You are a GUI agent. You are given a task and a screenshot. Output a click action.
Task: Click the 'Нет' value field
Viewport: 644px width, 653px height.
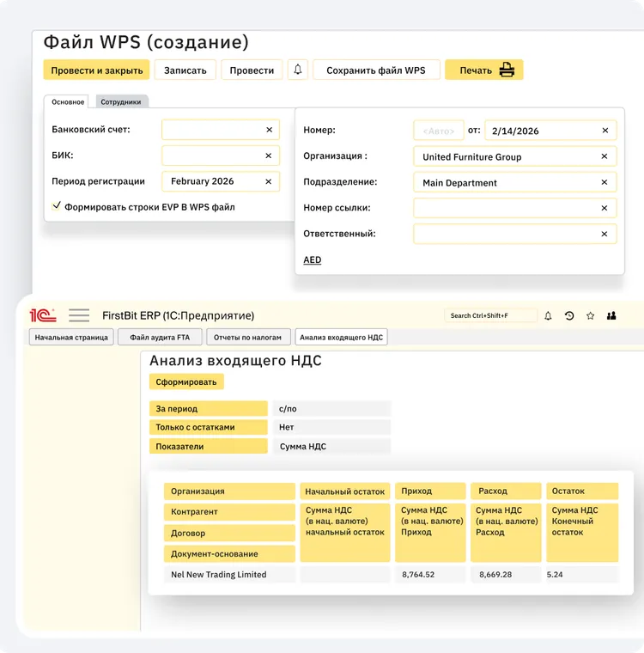point(332,427)
